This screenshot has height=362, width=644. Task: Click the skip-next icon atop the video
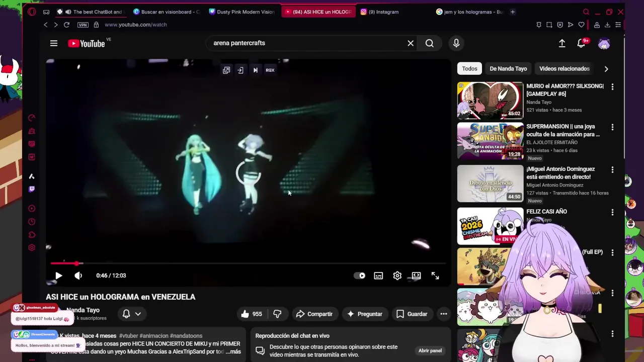pyautogui.click(x=255, y=70)
